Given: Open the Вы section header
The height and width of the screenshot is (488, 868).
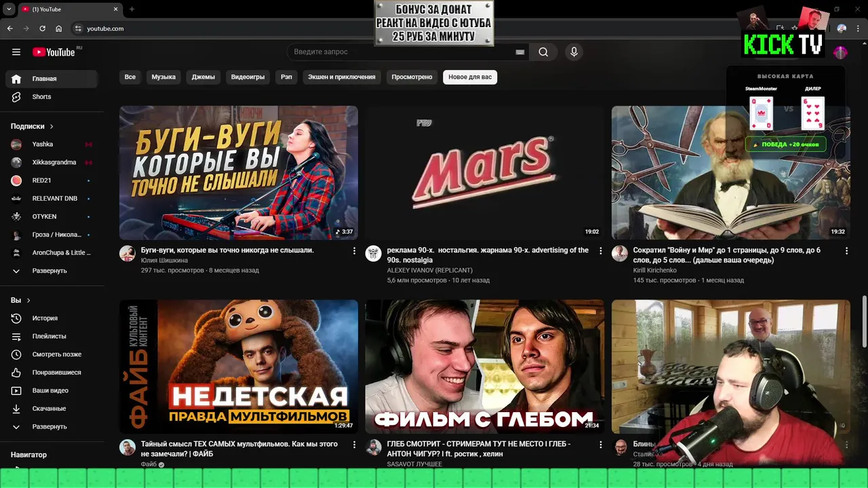Looking at the screenshot, I should pos(20,300).
